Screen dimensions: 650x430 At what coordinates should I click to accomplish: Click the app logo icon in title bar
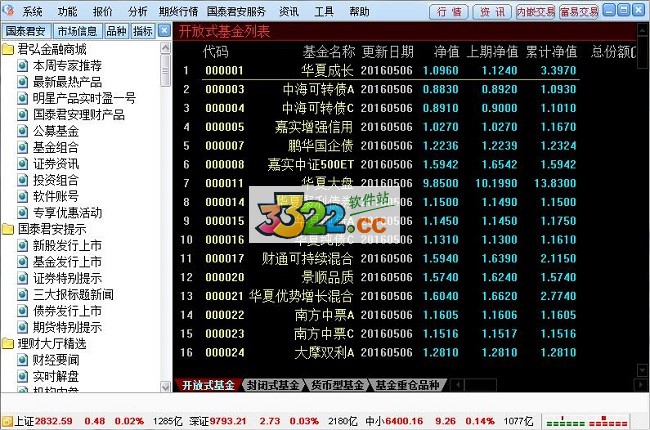point(8,11)
